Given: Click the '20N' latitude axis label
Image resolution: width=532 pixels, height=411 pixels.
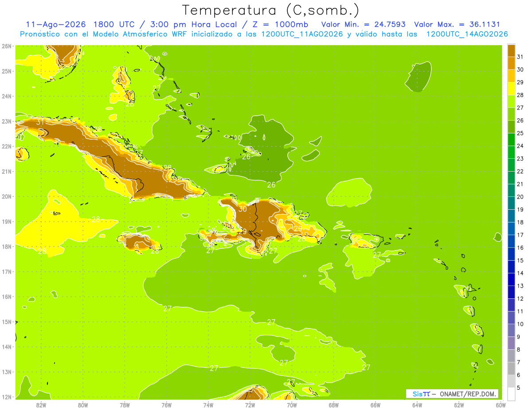Looking at the screenshot, I should pyautogui.click(x=7, y=196).
